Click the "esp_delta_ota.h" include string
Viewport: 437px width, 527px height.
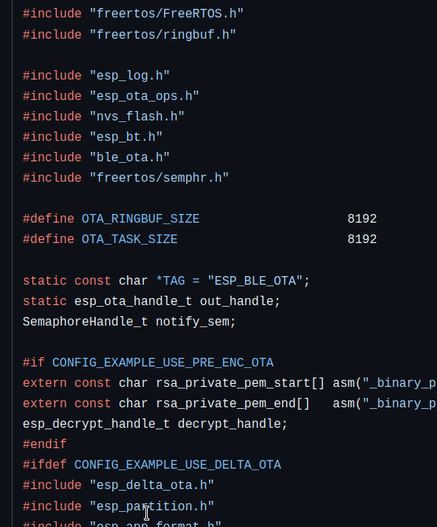pos(152,485)
